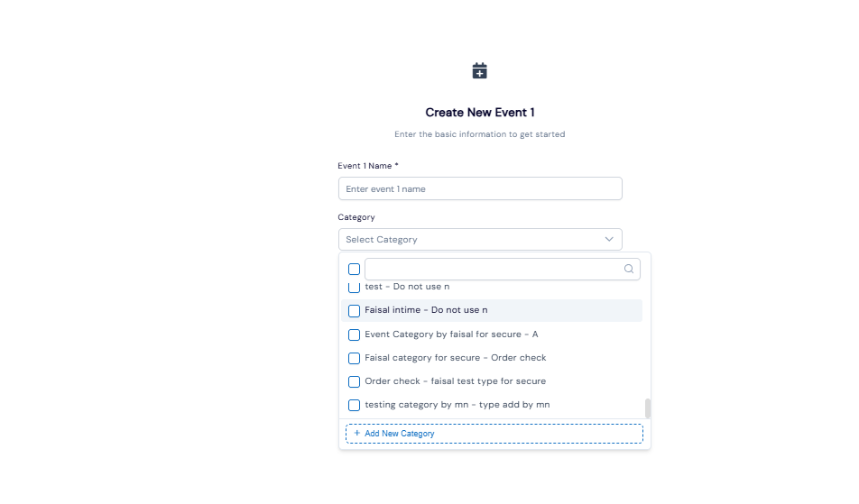
Task: Click the magnifier icon in category search
Action: coord(629,269)
